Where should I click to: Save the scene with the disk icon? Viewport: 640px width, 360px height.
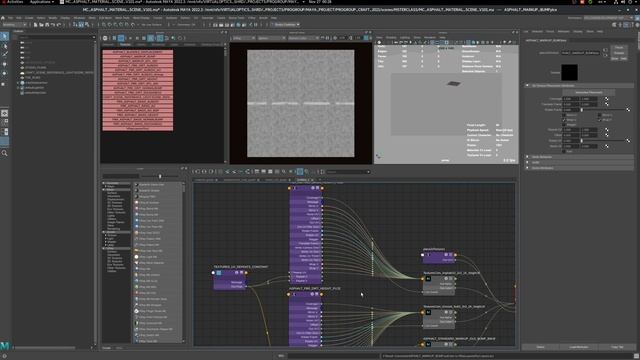coord(47,25)
